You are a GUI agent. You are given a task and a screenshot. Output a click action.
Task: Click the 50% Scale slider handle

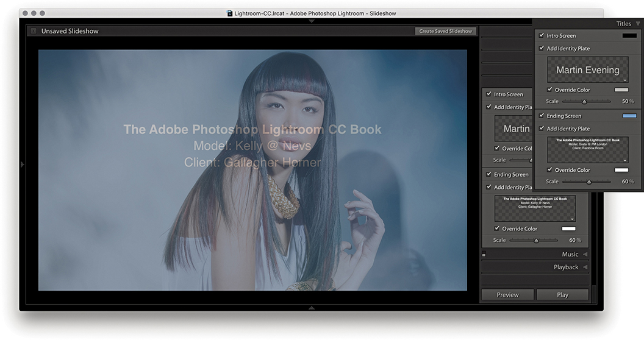coord(584,102)
